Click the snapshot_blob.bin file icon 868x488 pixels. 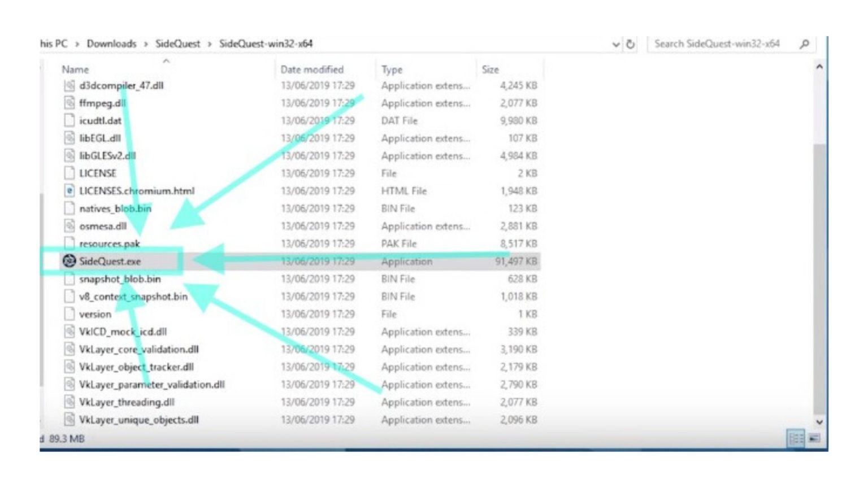tap(69, 279)
